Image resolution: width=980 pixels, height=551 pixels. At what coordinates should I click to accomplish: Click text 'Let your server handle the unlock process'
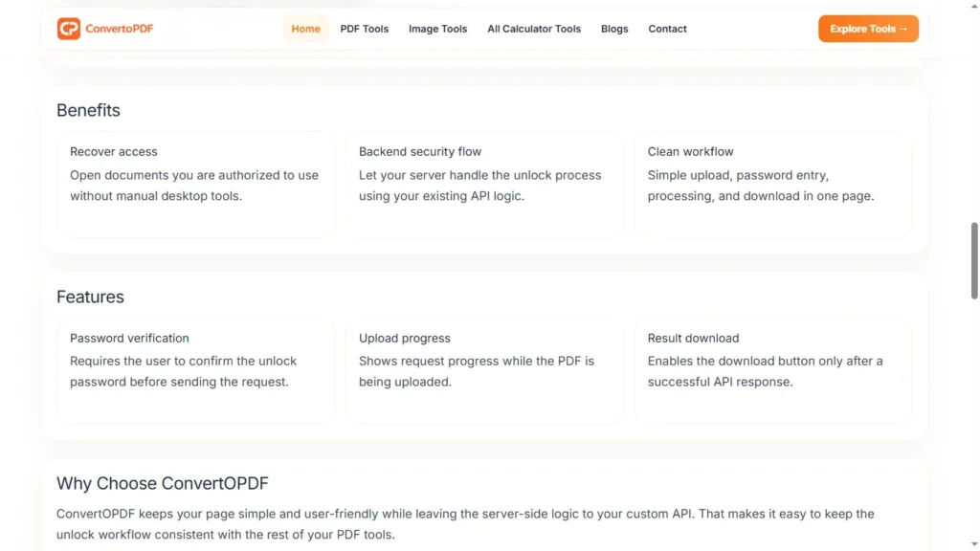coord(480,176)
